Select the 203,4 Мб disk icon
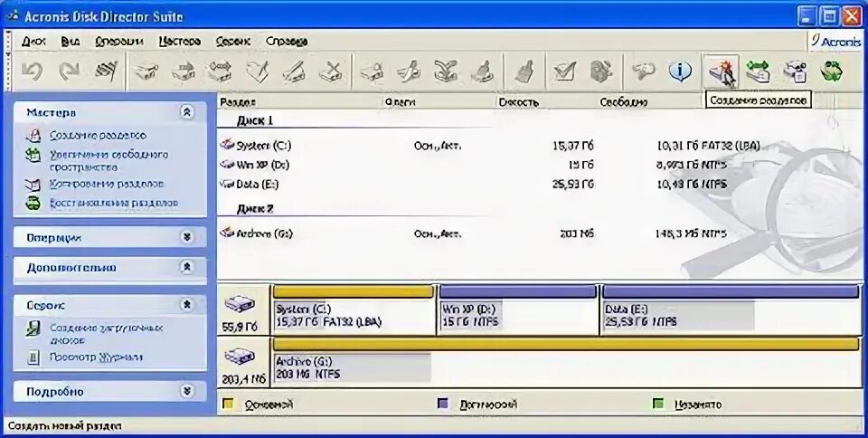Screen dimensions: 868x438 coord(240,356)
